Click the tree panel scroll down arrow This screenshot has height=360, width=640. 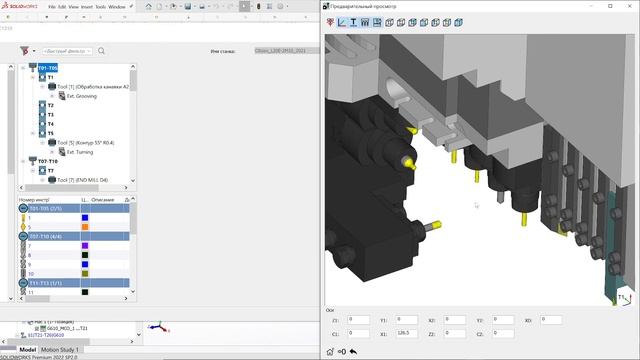133,180
